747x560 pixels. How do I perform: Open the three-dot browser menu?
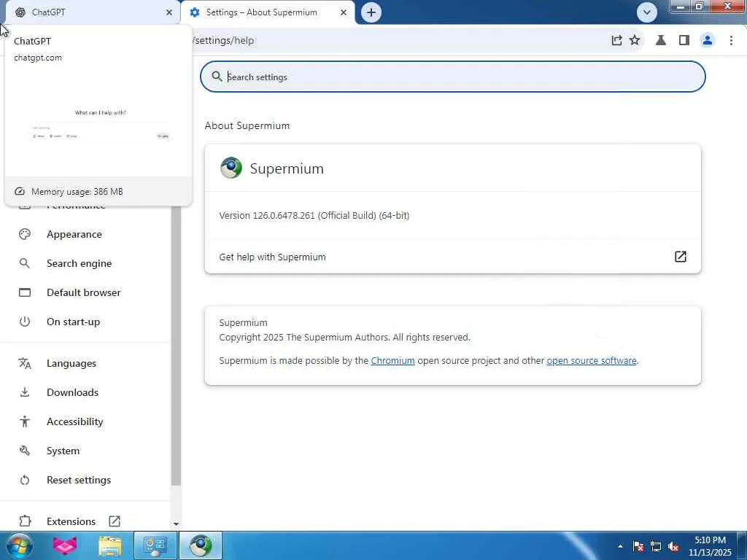point(731,41)
